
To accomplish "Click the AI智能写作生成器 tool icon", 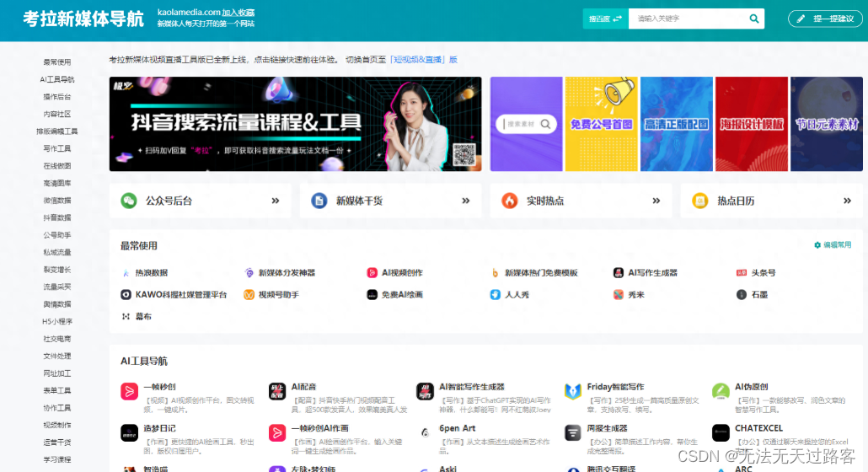I will (x=425, y=391).
